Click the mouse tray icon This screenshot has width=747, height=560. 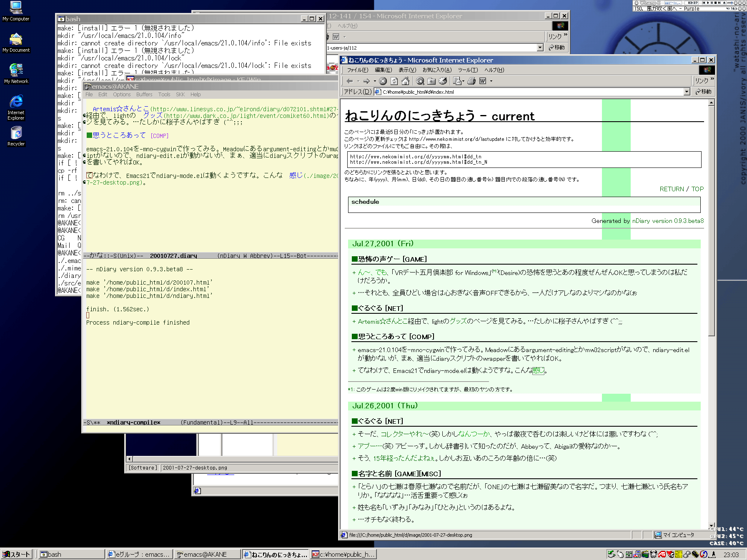620,554
